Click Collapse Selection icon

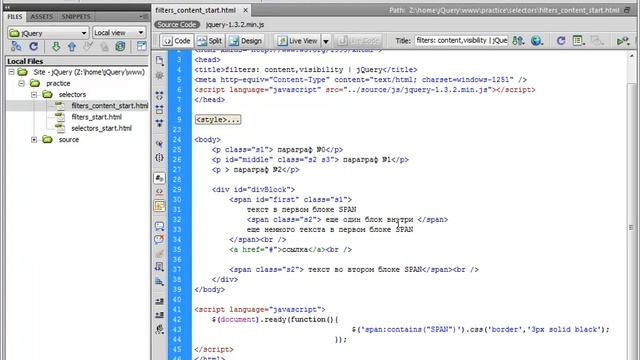(160, 109)
